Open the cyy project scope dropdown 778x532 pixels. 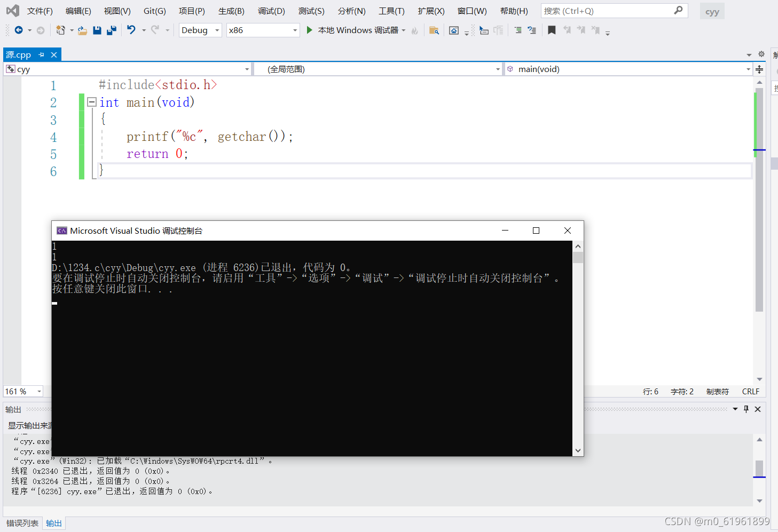pyautogui.click(x=127, y=69)
